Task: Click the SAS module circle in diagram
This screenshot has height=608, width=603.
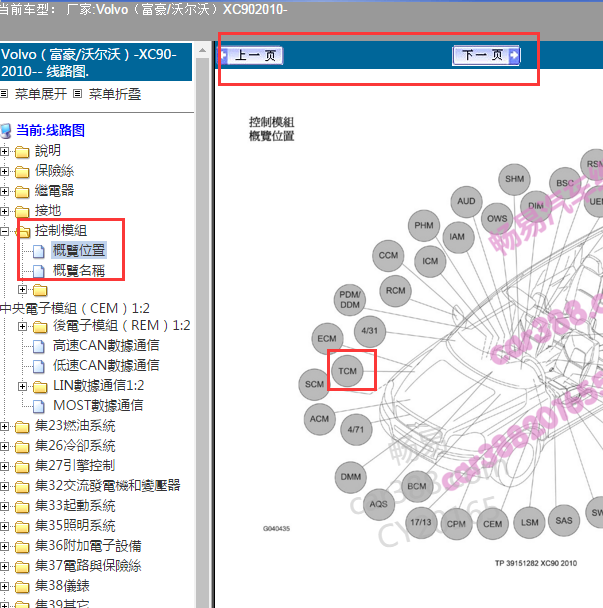Action: click(564, 520)
